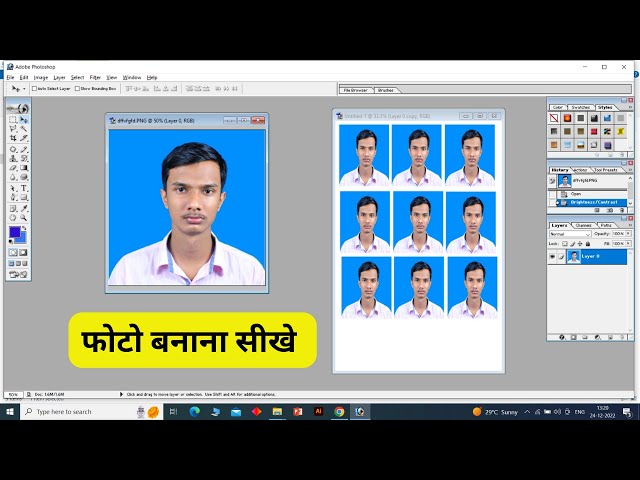Screen dimensions: 640x480
Task: Open the File menu
Action: coord(10,77)
